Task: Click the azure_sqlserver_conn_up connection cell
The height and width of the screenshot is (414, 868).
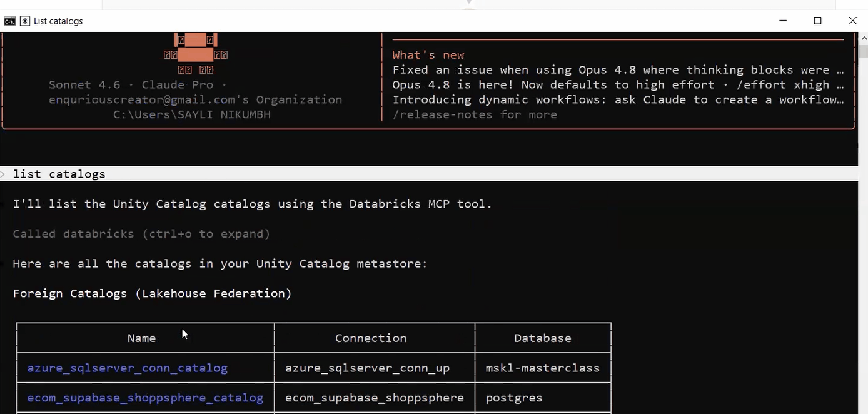Action: [x=368, y=368]
